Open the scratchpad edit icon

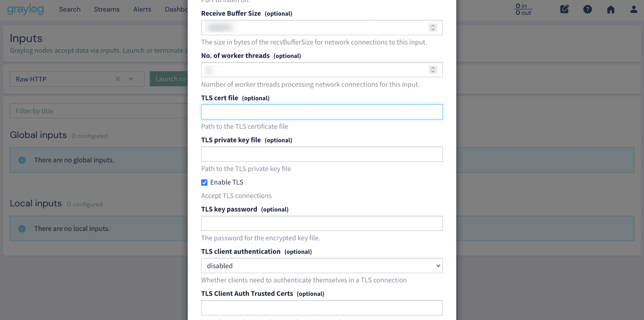(x=564, y=9)
